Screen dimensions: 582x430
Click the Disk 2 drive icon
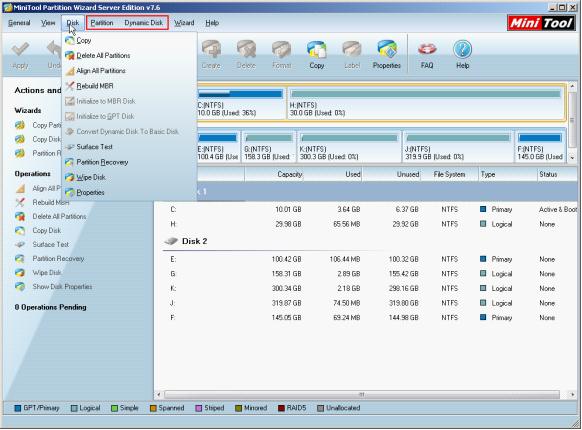(x=171, y=241)
